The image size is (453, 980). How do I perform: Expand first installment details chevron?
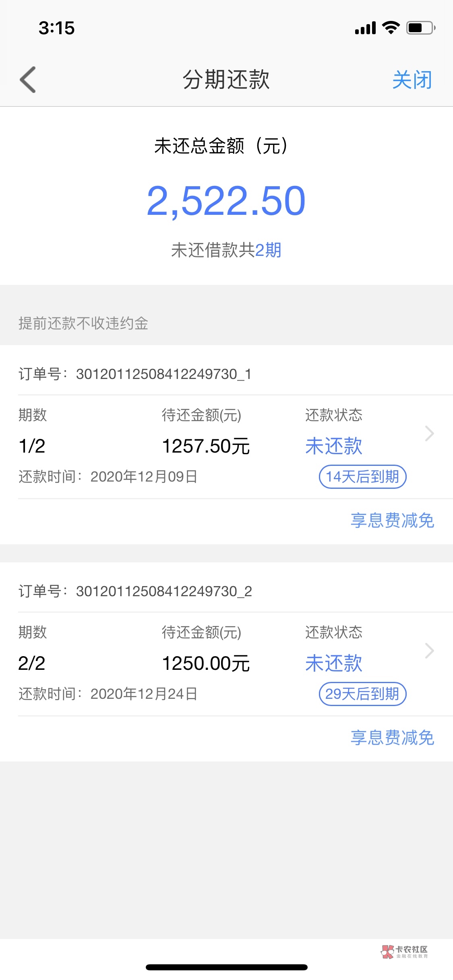(x=429, y=434)
